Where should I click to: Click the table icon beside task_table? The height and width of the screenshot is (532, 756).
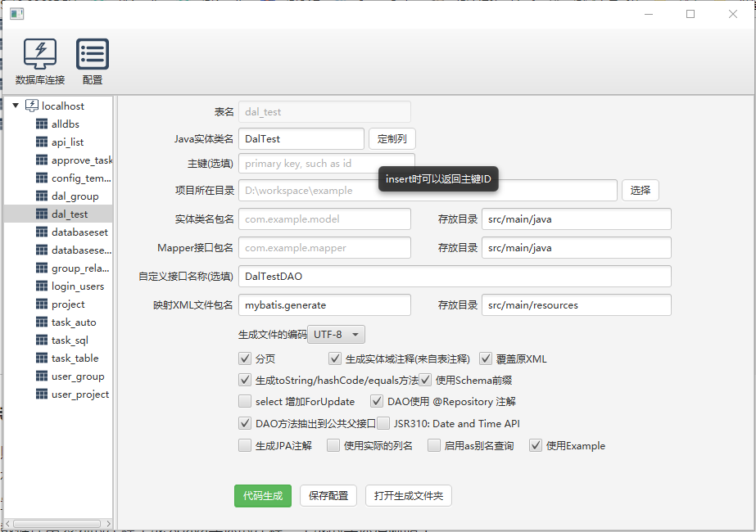[42, 358]
